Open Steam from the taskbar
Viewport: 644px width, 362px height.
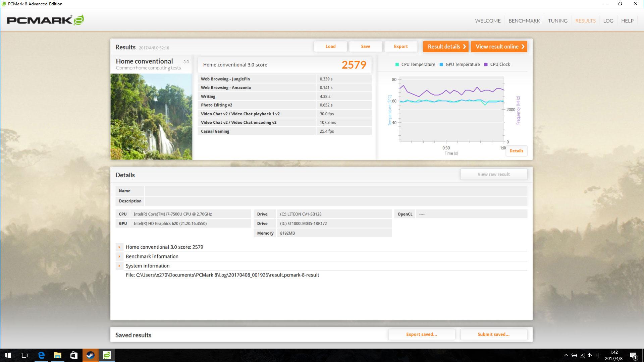[x=91, y=355]
